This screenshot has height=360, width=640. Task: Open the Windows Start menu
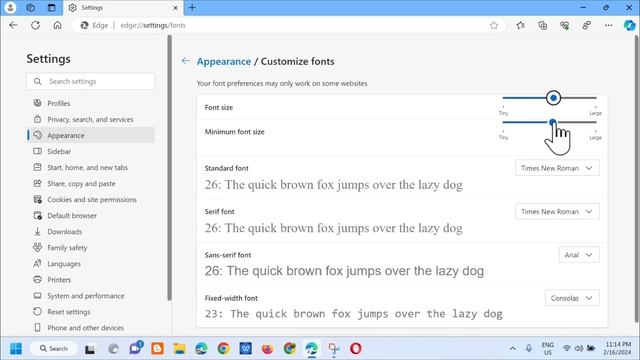[16, 349]
